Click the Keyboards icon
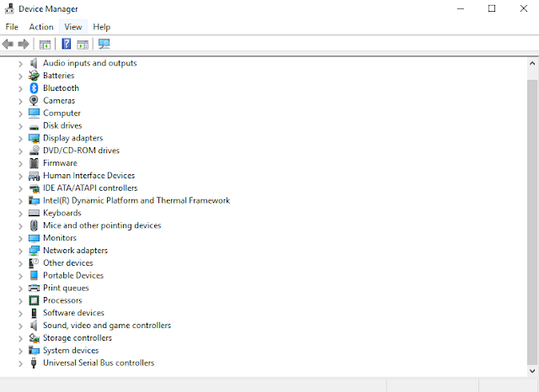The image size is (539, 392). click(34, 213)
